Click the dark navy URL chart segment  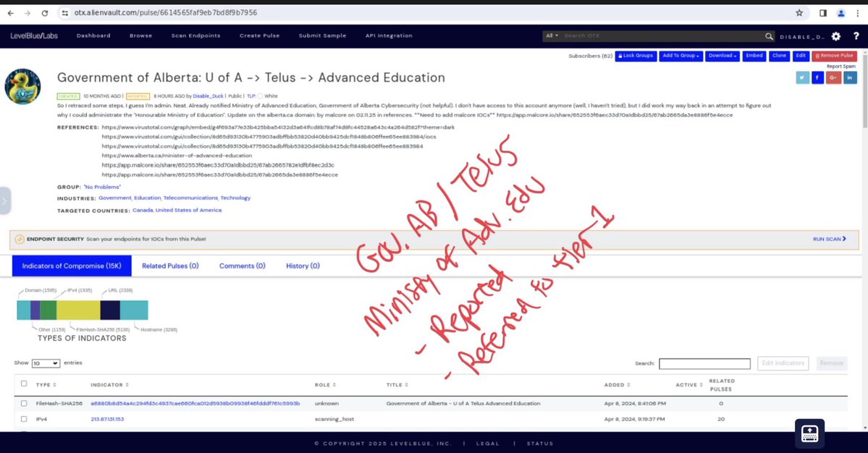pyautogui.click(x=110, y=310)
